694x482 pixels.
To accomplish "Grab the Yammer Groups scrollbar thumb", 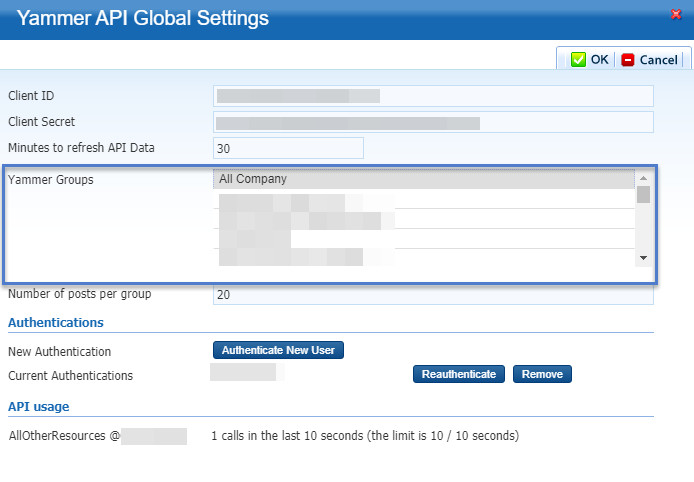I will click(644, 195).
